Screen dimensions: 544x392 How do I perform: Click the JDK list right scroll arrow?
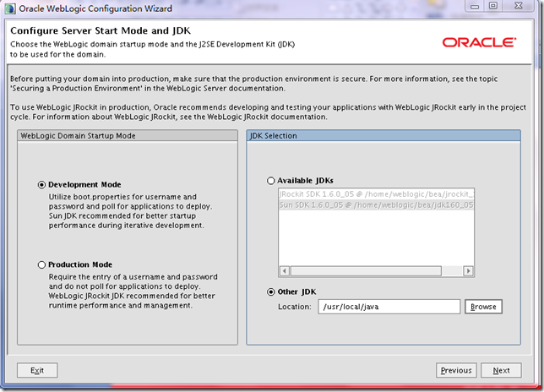[x=468, y=270]
